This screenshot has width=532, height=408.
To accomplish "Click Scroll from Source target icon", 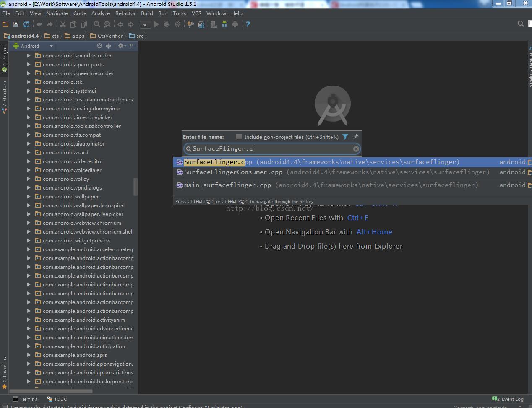I will pos(99,46).
